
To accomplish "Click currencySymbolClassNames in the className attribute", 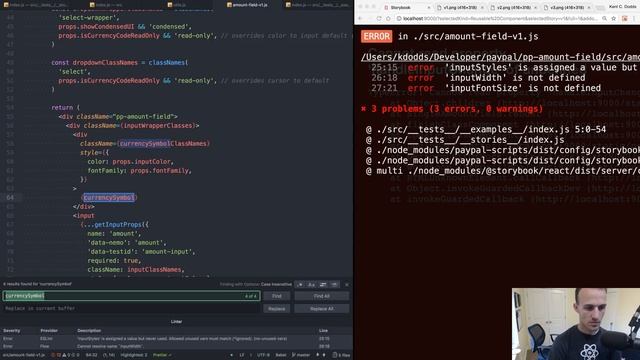I will pyautogui.click(x=164, y=144).
